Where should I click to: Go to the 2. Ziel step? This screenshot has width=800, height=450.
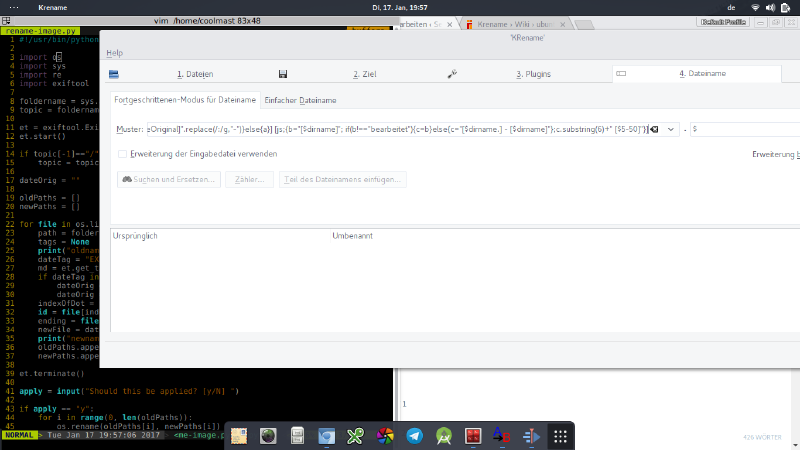(x=364, y=74)
